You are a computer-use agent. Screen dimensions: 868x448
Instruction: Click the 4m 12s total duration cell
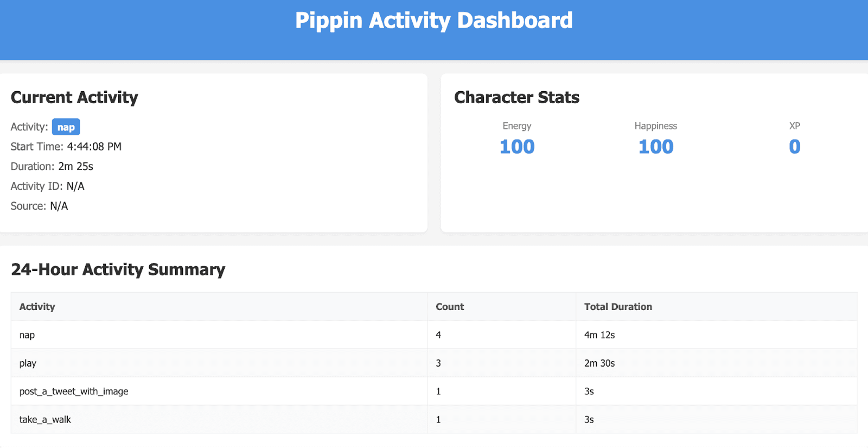point(599,335)
